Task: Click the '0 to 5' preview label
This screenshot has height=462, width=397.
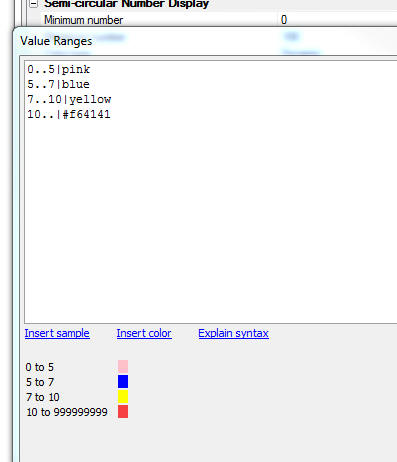Action: tap(39, 367)
